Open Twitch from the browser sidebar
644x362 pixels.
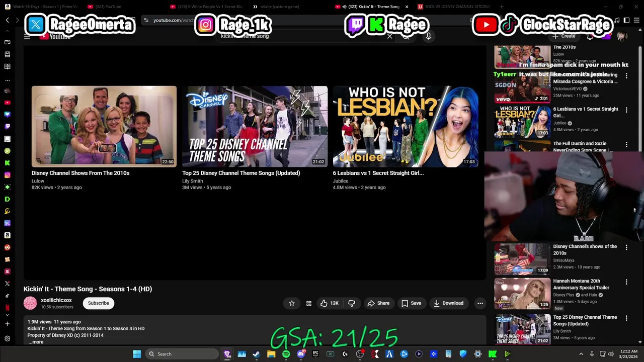tap(7, 127)
